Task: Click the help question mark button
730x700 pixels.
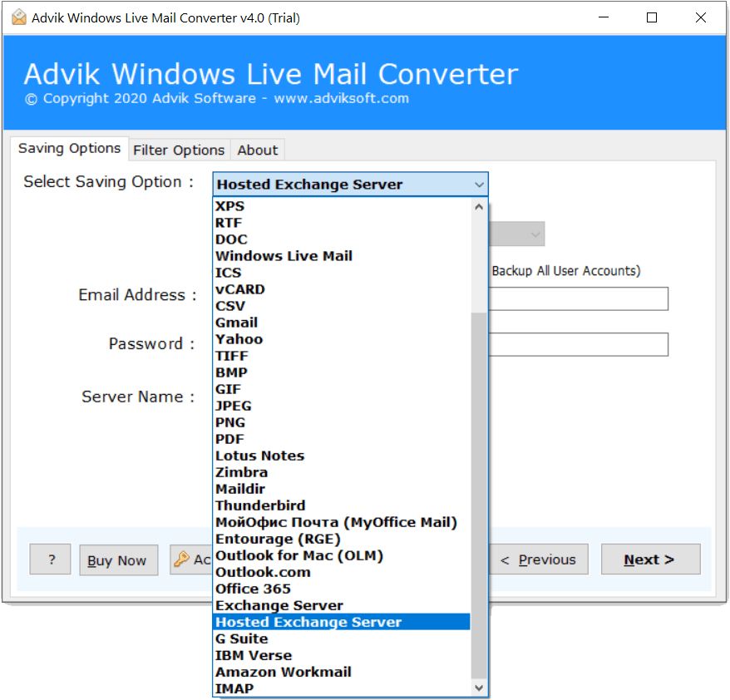Action: 50,560
